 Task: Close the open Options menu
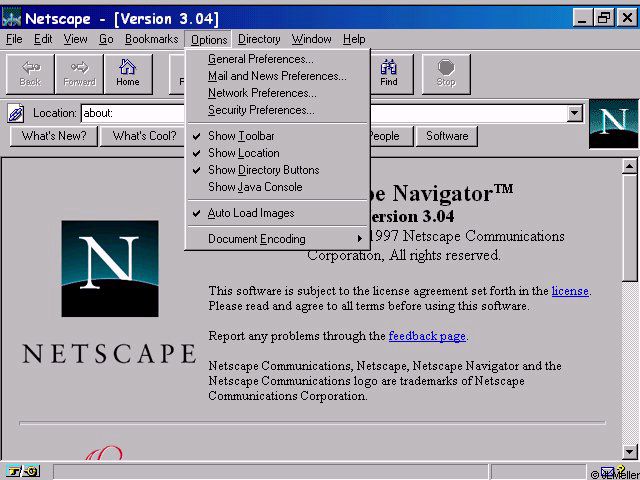[209, 40]
